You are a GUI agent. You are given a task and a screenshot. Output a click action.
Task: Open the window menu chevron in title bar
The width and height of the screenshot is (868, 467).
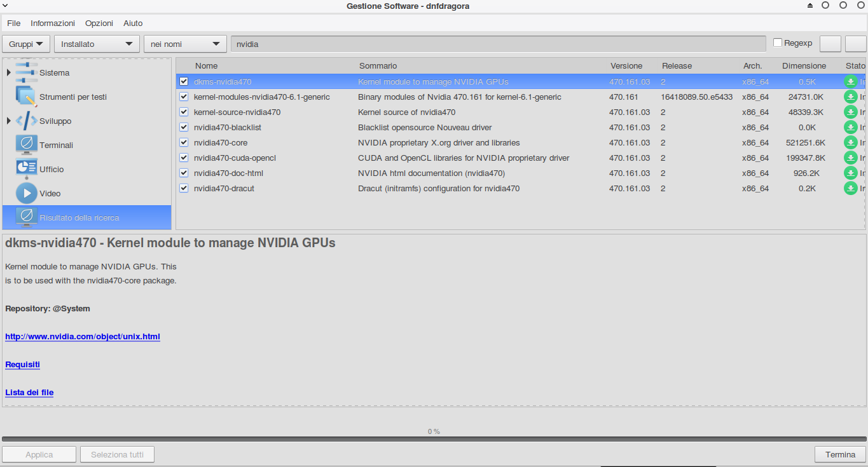tap(5, 6)
